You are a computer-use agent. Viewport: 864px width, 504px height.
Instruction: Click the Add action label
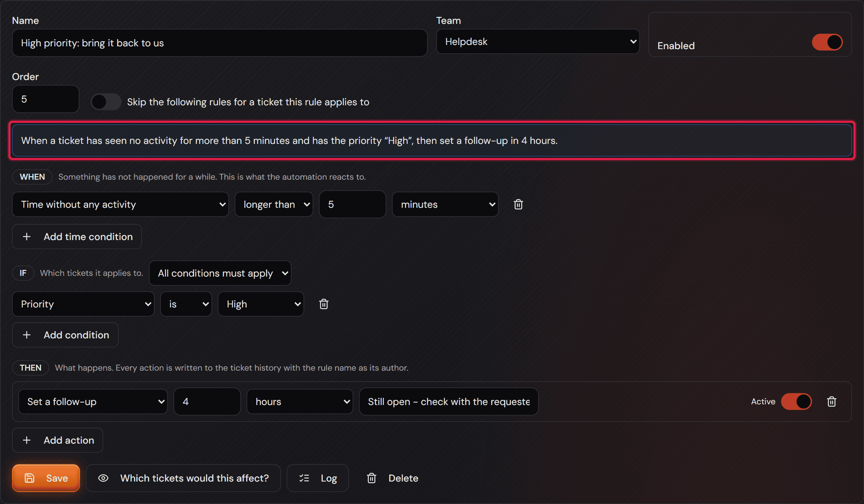point(69,440)
